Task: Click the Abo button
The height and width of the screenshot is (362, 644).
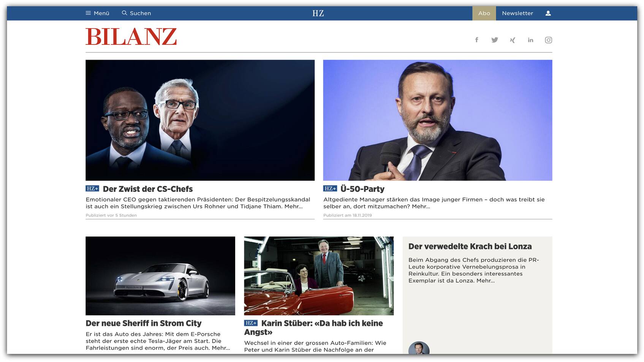Action: pyautogui.click(x=484, y=13)
